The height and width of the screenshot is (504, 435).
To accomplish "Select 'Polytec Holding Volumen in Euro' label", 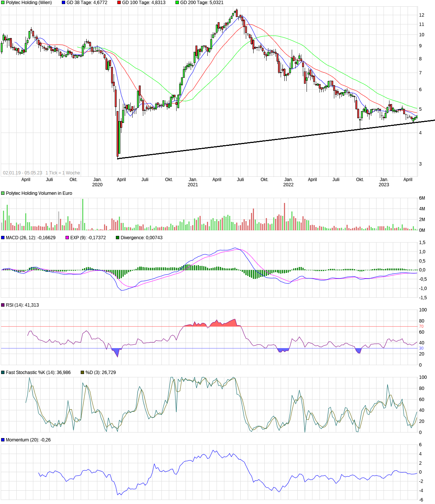I will pos(39,193).
